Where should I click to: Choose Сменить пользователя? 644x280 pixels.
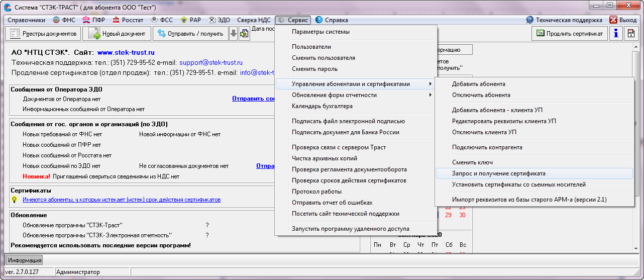pyautogui.click(x=356, y=58)
